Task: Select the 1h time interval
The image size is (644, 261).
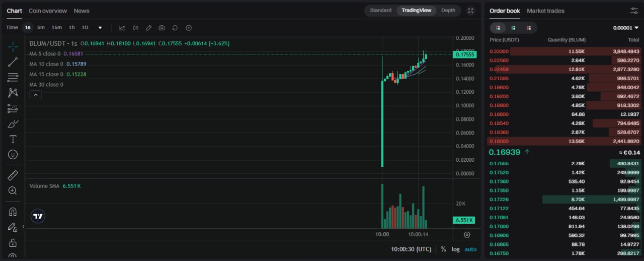Action: (x=72, y=28)
